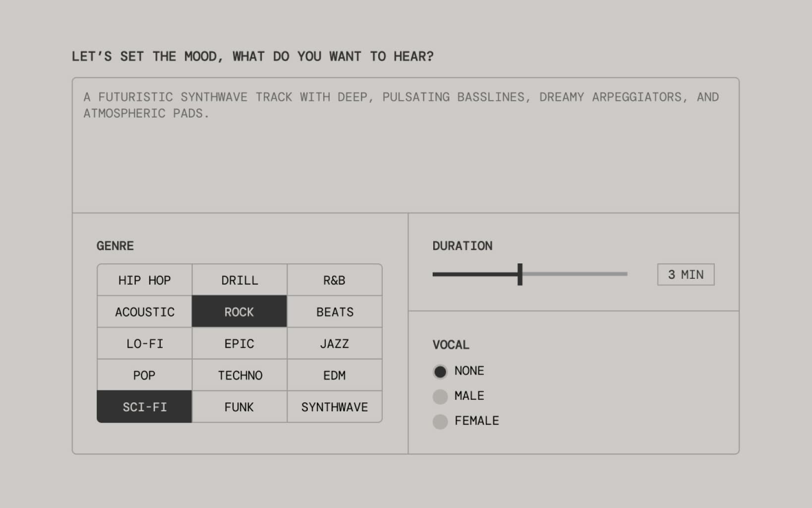812x508 pixels.
Task: Select the Female vocal radio button
Action: pos(440,422)
